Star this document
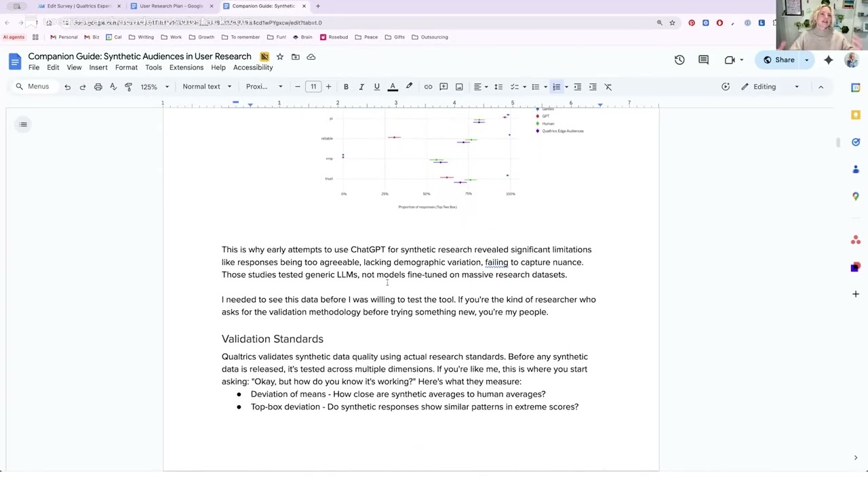The height and width of the screenshot is (488, 868). tap(279, 57)
